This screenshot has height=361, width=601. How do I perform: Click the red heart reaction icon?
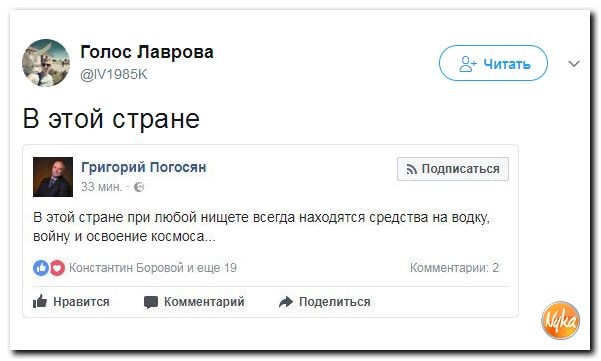point(57,268)
